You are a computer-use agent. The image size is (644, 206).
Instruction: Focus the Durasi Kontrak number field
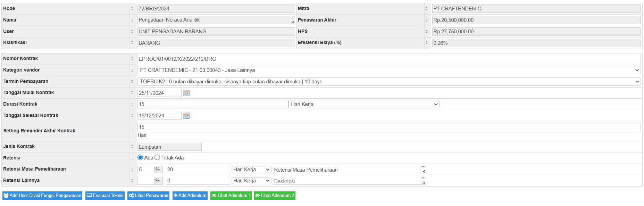click(x=212, y=104)
